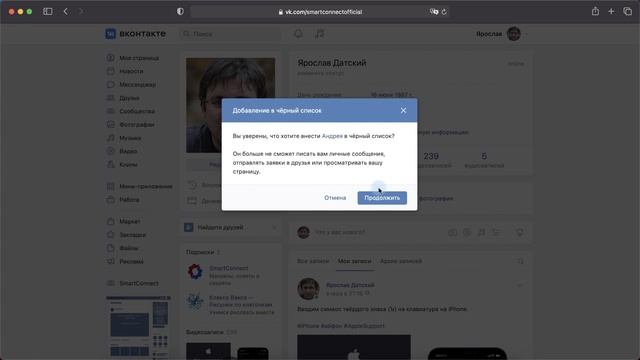
Task: Open the 239 видеозаписей counter
Action: [433, 160]
